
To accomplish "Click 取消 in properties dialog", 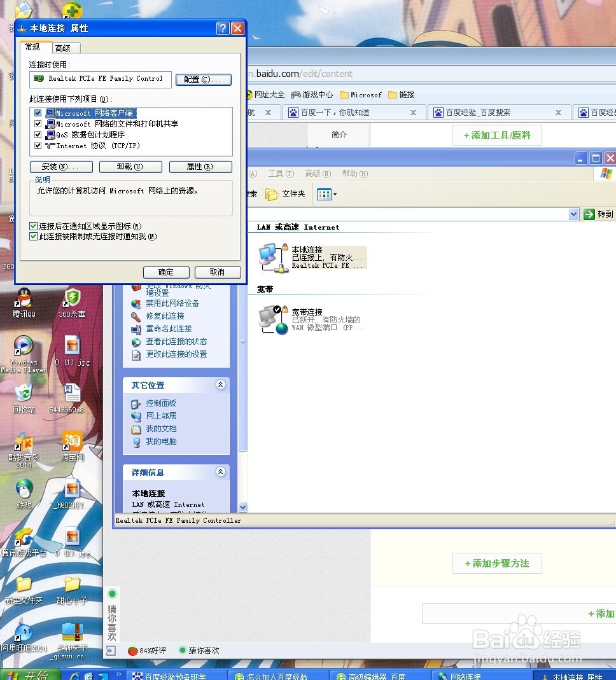I will 218,272.
